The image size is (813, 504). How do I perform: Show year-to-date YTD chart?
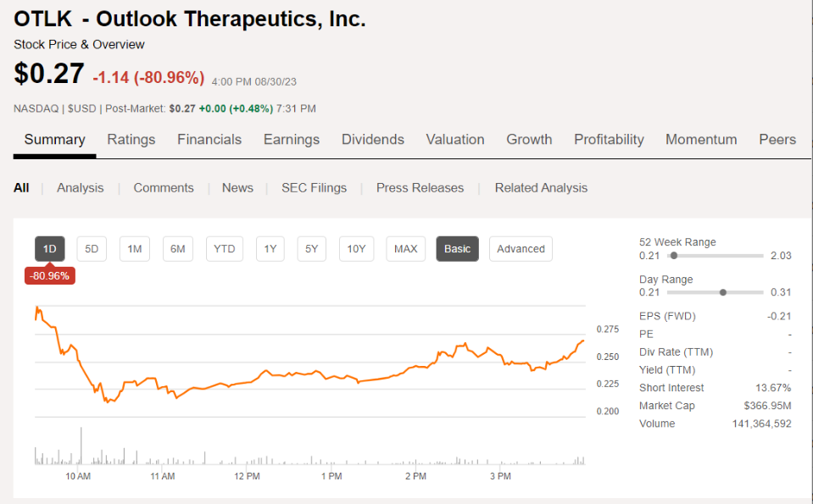pyautogui.click(x=224, y=248)
